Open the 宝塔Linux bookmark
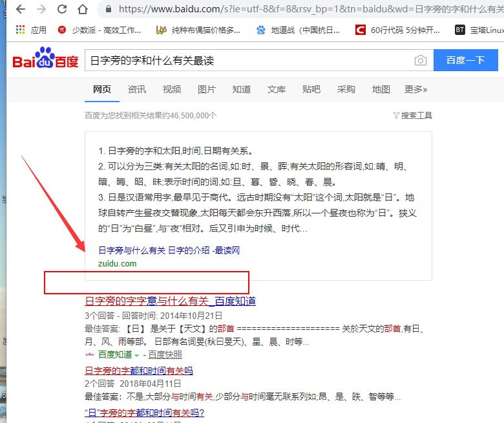The height and width of the screenshot is (423, 504). [479, 30]
